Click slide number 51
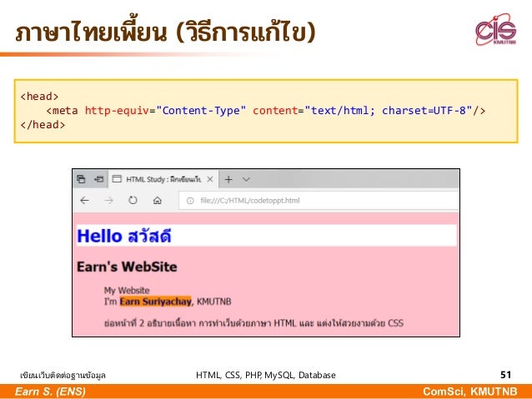The height and width of the screenshot is (399, 532). (x=505, y=375)
